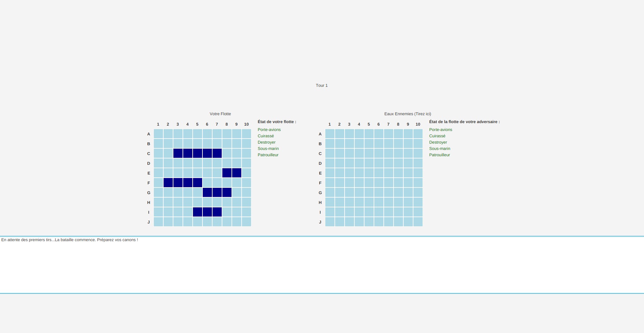Click the battle message log panel
Screen dimensions: 644x333
322,265
